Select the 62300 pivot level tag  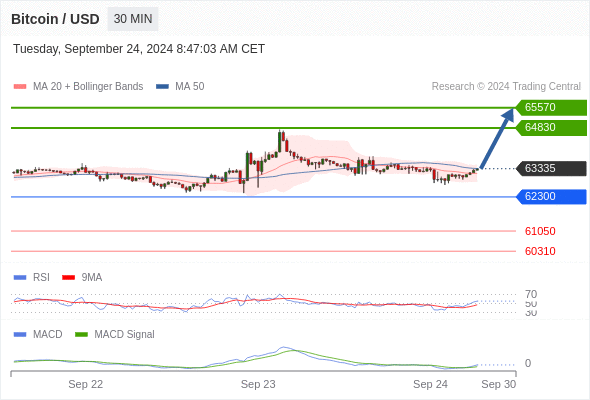[551, 196]
